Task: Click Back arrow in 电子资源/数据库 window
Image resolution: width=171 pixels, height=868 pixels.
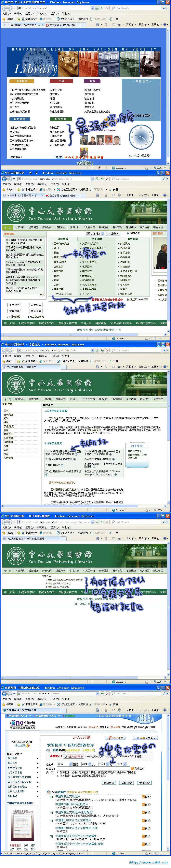Action: (4, 522)
